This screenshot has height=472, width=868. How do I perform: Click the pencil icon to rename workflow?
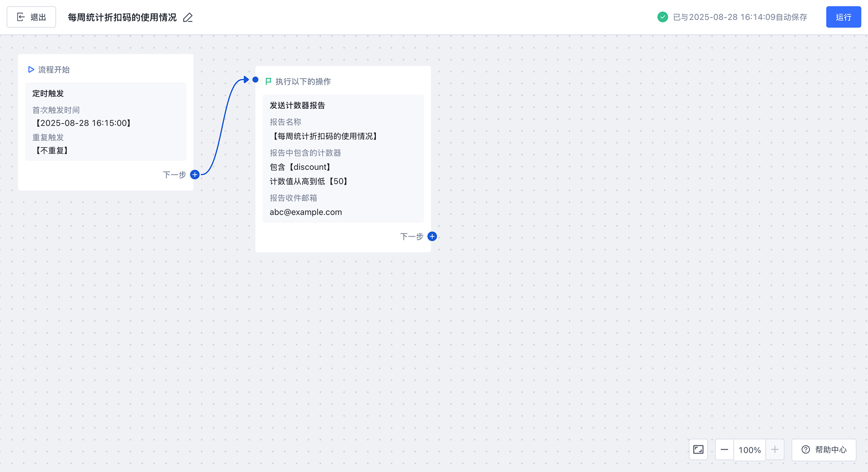coord(188,18)
